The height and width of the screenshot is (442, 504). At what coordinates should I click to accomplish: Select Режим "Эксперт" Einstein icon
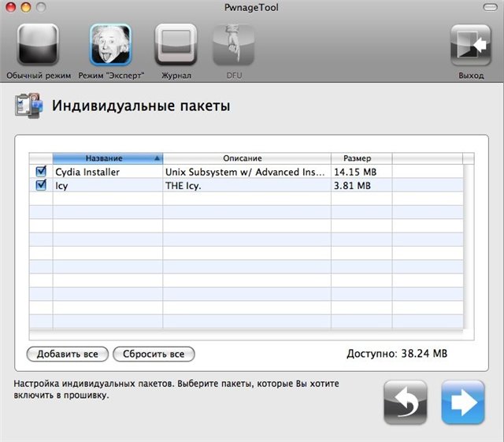pyautogui.click(x=110, y=44)
